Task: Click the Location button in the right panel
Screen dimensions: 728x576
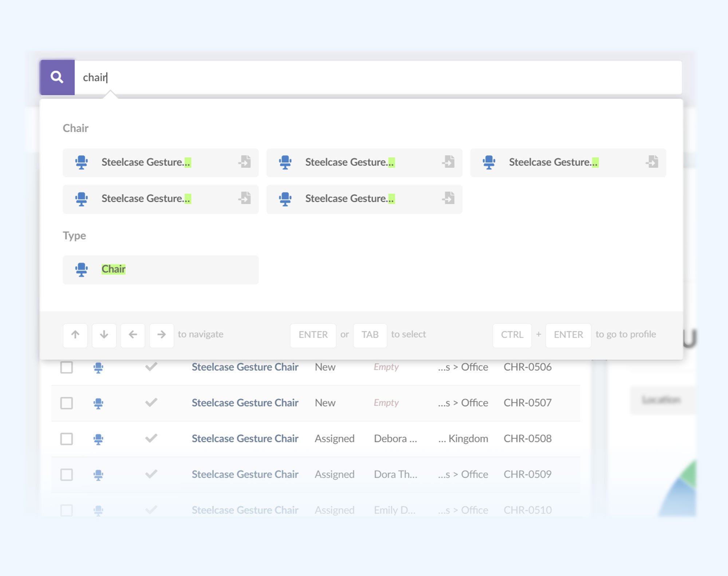Action: [662, 400]
